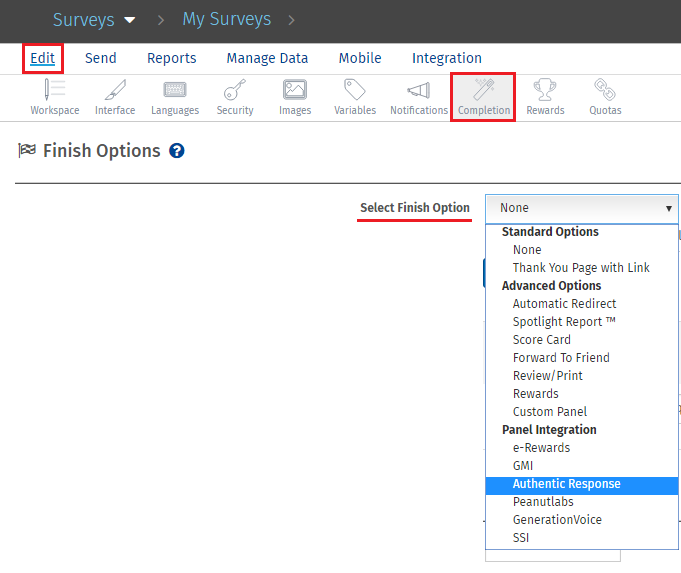
Task: Select the Interface brush icon
Action: click(115, 91)
